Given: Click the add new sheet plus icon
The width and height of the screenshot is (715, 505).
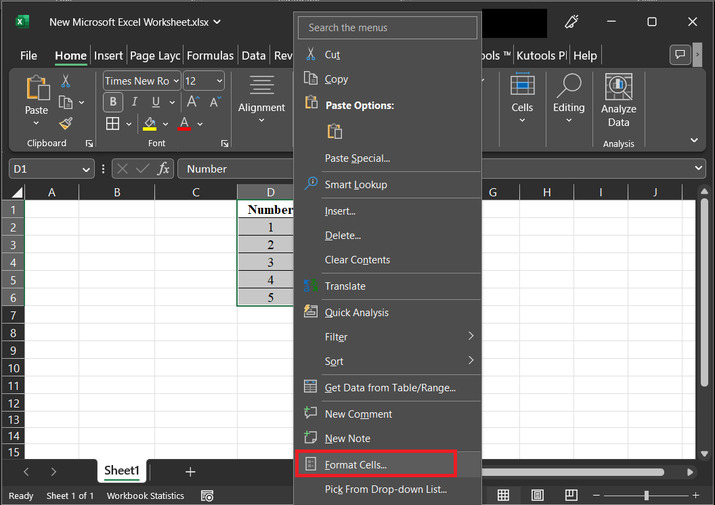Looking at the screenshot, I should (x=190, y=471).
